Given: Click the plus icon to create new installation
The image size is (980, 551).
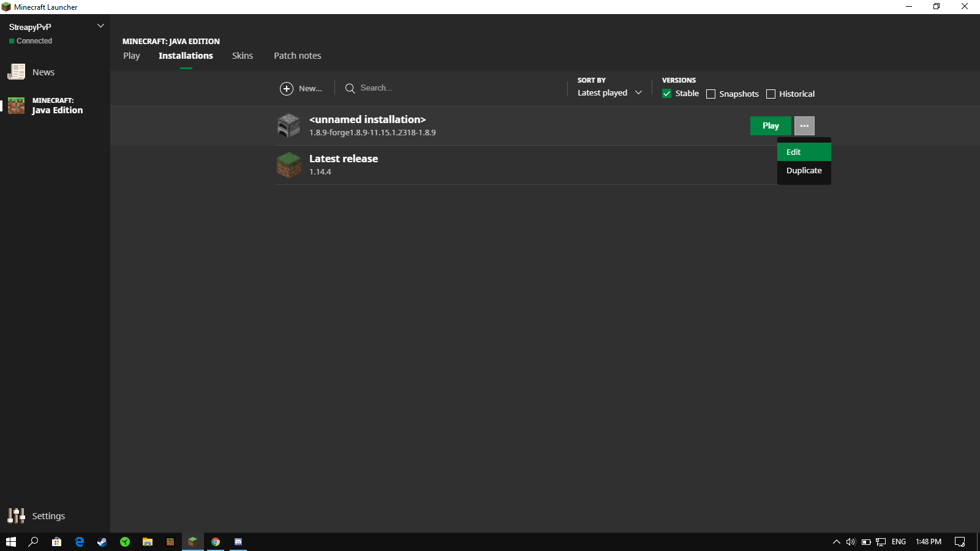Looking at the screenshot, I should [287, 89].
